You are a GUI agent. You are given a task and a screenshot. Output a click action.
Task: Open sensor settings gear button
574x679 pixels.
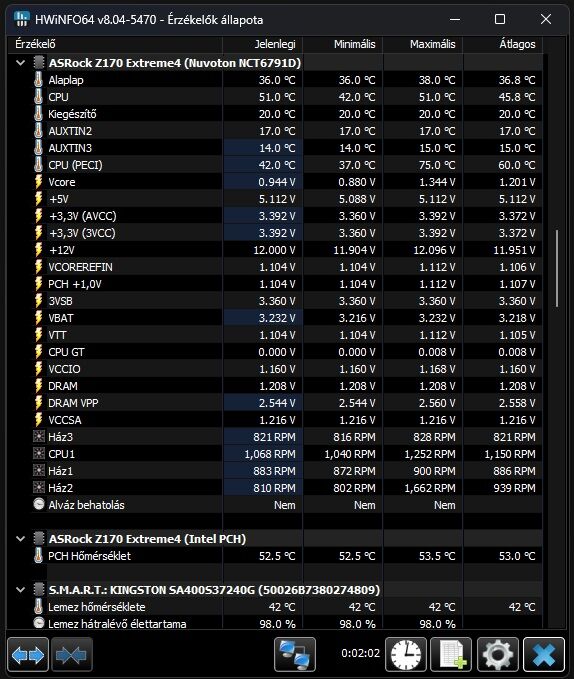coord(498,655)
